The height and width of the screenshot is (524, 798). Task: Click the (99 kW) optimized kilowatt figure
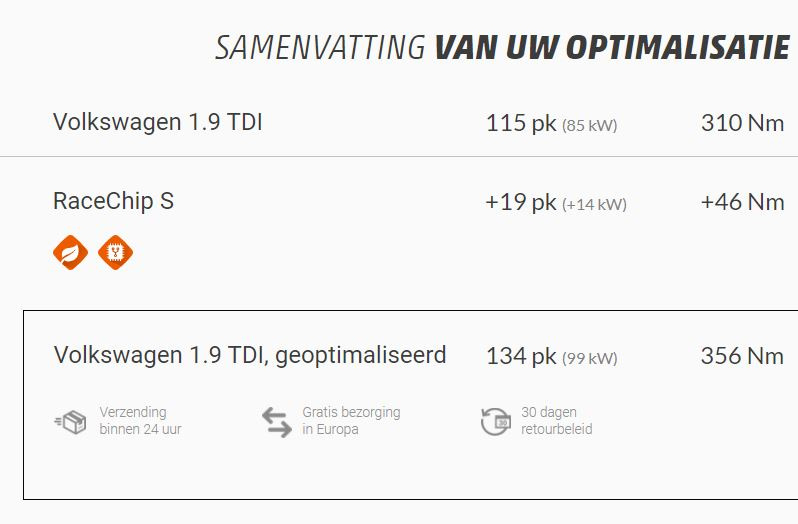590,359
